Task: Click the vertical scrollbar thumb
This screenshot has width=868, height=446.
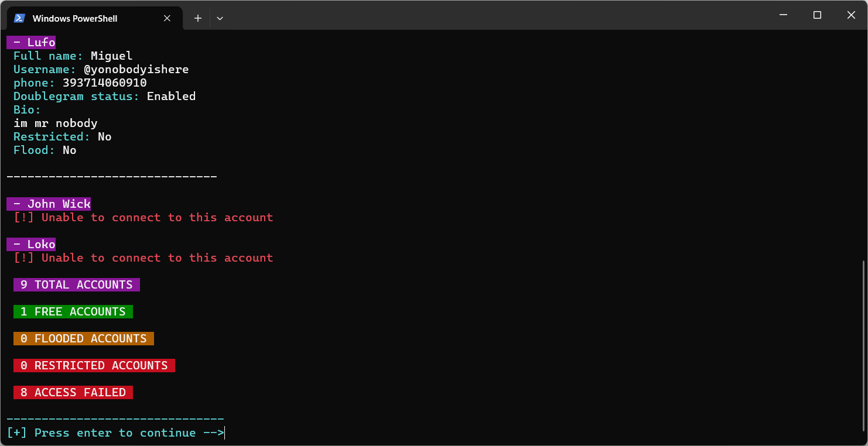Action: (864, 348)
